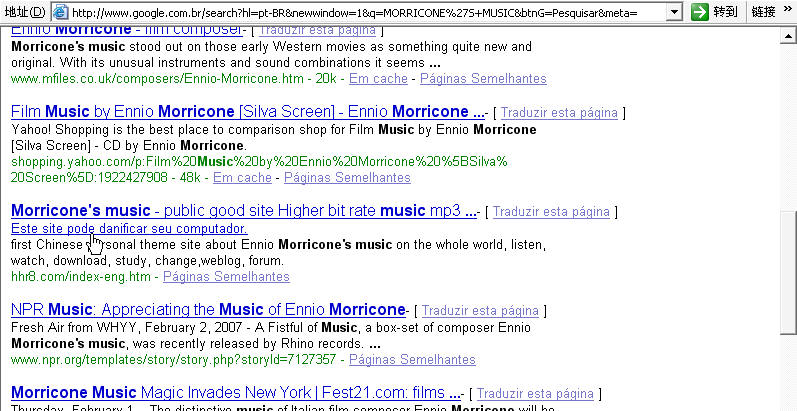Click 'Este site pode danificar seu computador' warning

pos(129,228)
